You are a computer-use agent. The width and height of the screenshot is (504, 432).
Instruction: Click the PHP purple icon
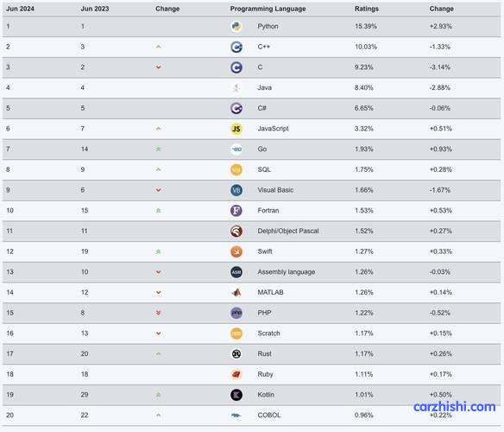point(236,313)
